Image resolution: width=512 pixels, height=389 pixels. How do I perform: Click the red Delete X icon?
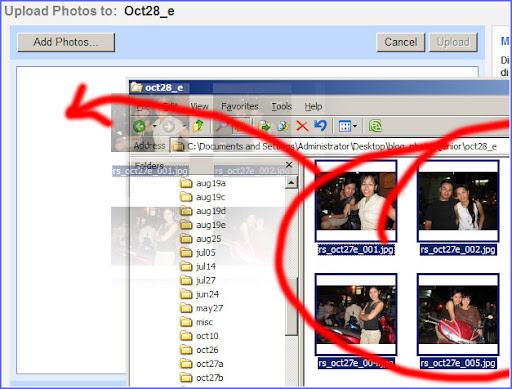[x=302, y=126]
